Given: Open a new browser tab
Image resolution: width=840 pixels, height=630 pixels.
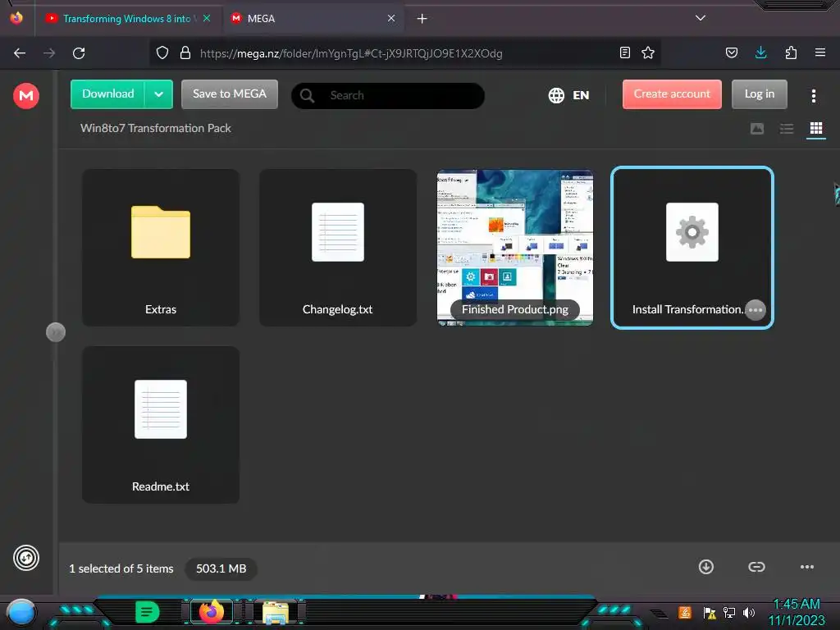Looking at the screenshot, I should click(422, 19).
